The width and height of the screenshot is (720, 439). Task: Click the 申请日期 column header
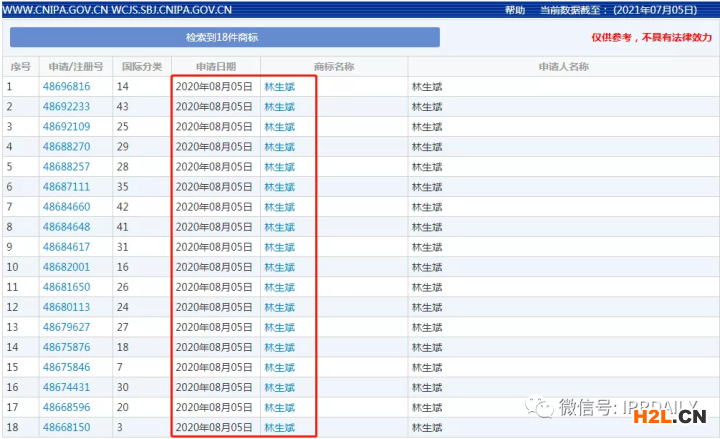coord(215,67)
